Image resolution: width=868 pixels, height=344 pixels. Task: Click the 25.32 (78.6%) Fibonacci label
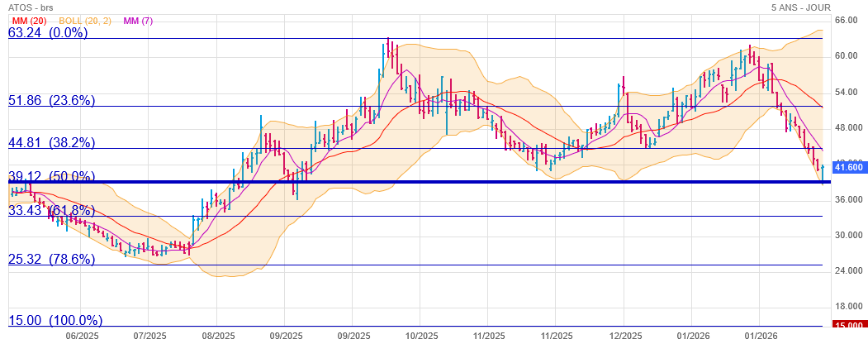(x=51, y=259)
